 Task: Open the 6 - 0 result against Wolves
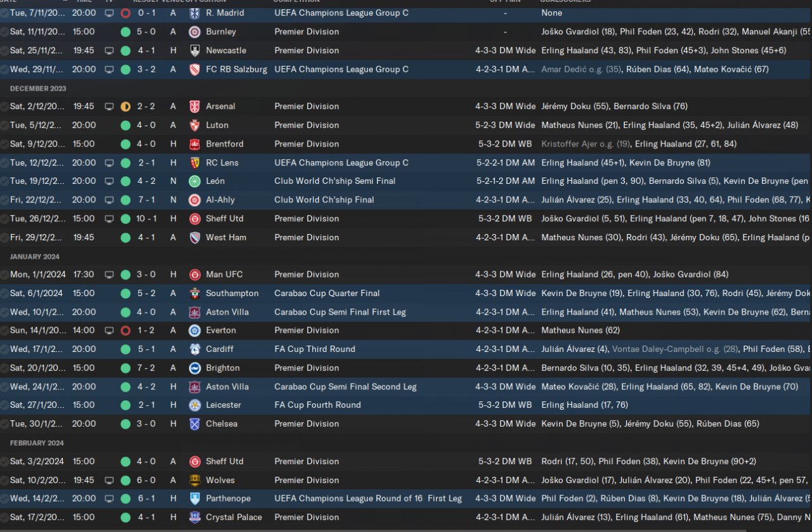coord(146,480)
